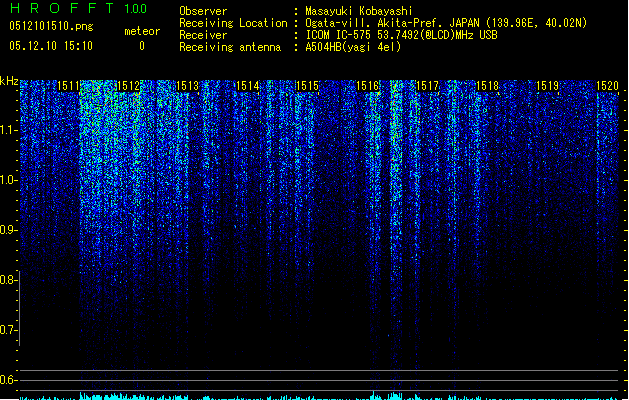Viewport: 629px width, 400px height.
Task: Click the meteor count value 0
Action: coord(142,46)
